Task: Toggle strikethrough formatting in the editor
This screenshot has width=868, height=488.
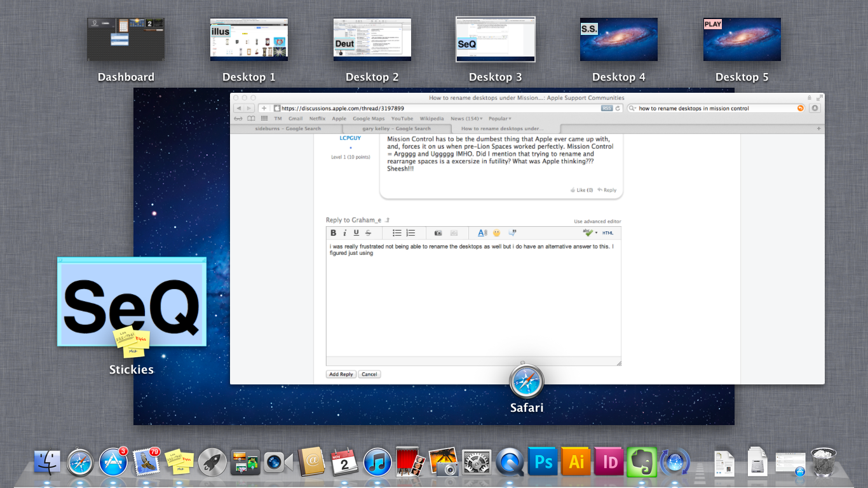Action: pos(368,233)
